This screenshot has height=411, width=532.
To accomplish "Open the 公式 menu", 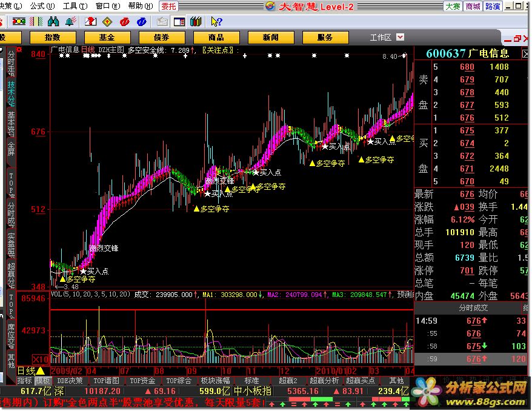I will point(41,6).
